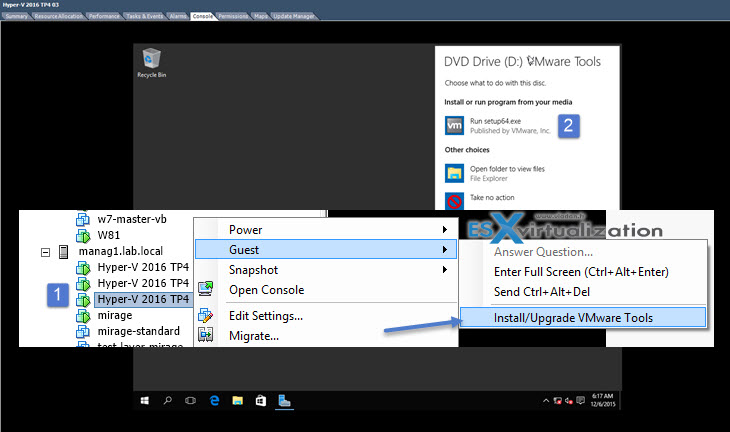Click VM icon beside mirage
Viewport: 730px width, 432px height.
[x=83, y=316]
